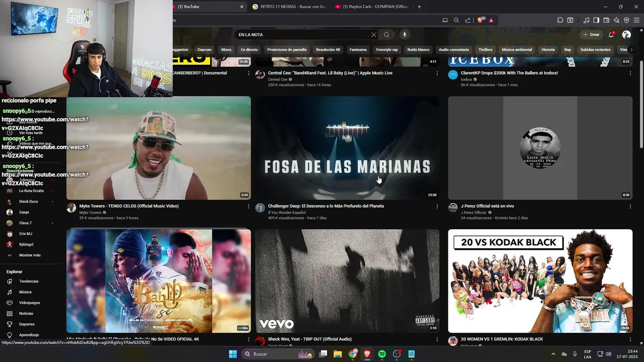Start voice search with the microphone icon
The height and width of the screenshot is (362, 644).
point(405,35)
